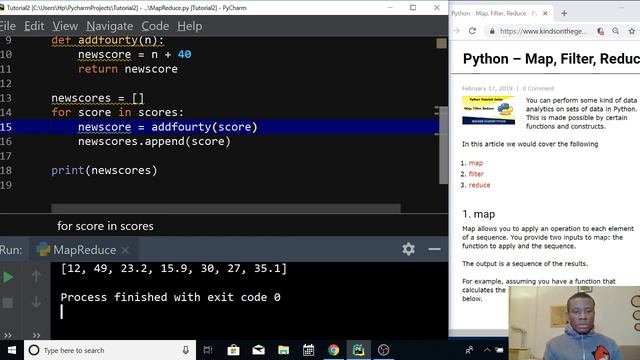Switch to Chrome from the taskbar
The width and height of the screenshot is (640, 360).
(333, 350)
